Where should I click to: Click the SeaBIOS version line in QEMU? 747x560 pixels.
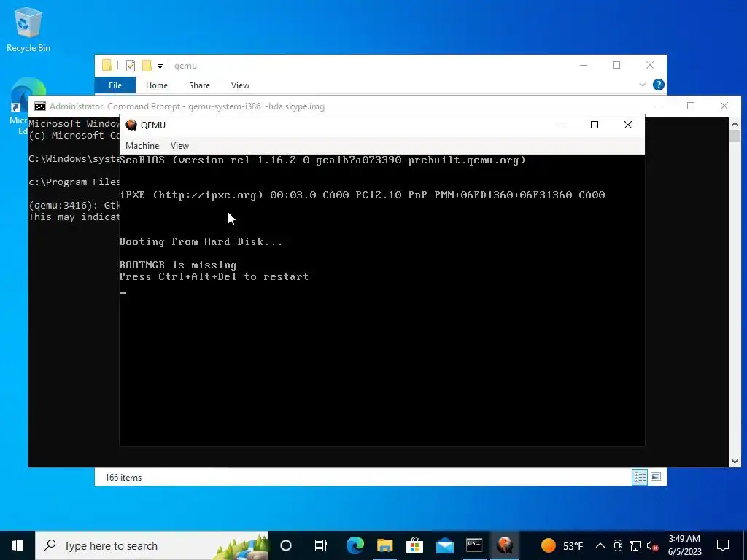coord(322,160)
